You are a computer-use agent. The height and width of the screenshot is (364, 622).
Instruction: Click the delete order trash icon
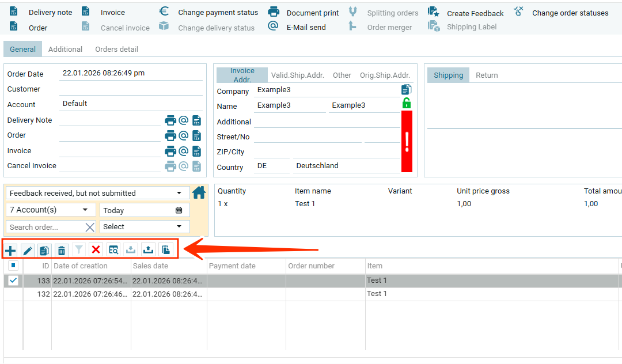click(62, 250)
